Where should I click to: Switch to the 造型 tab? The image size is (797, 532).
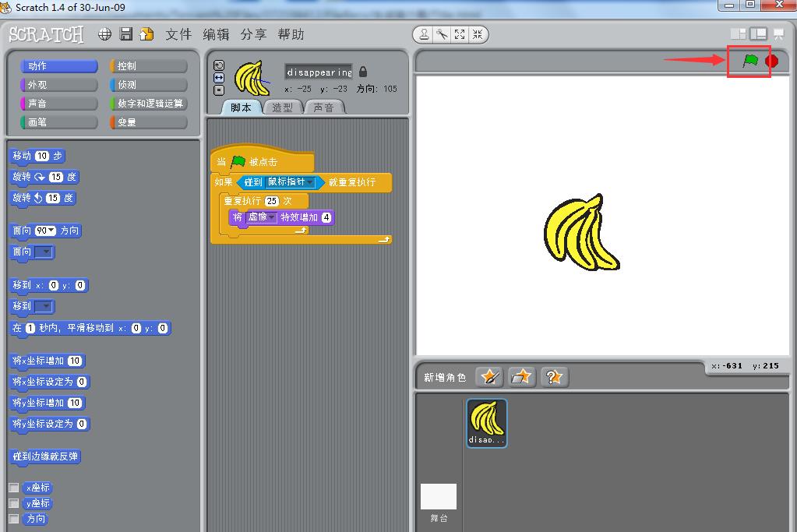pyautogui.click(x=282, y=107)
